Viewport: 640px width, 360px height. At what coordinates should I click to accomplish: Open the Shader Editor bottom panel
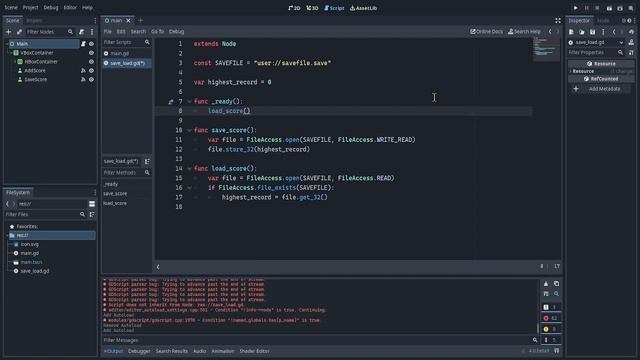pos(254,351)
